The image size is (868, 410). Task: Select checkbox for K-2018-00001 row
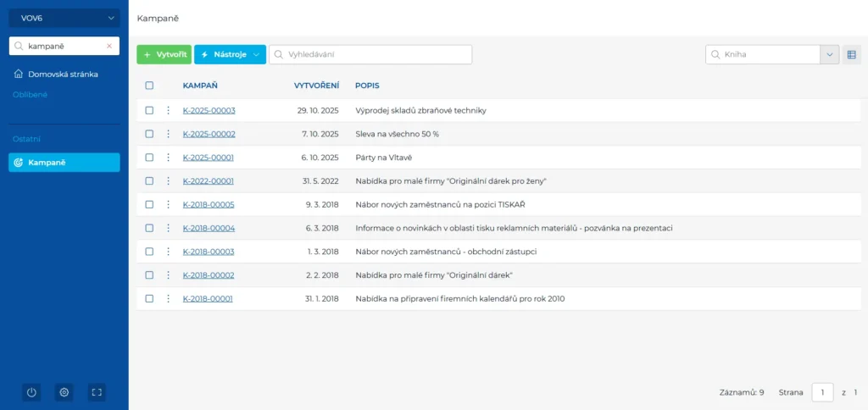(x=149, y=298)
